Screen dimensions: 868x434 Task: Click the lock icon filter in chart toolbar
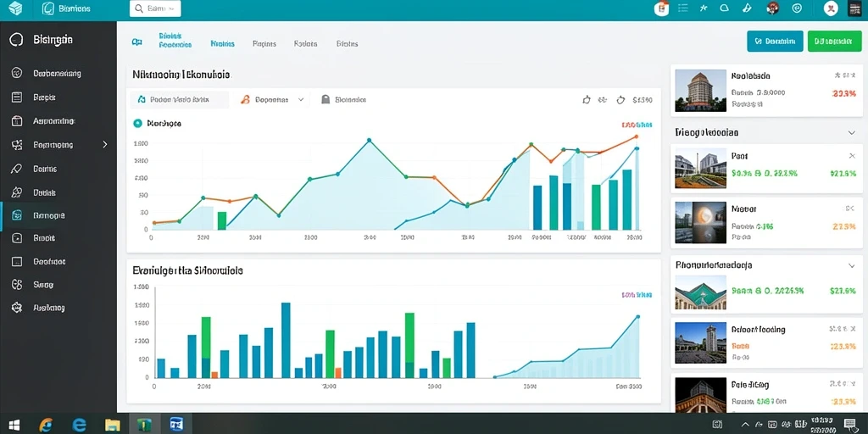pyautogui.click(x=325, y=100)
